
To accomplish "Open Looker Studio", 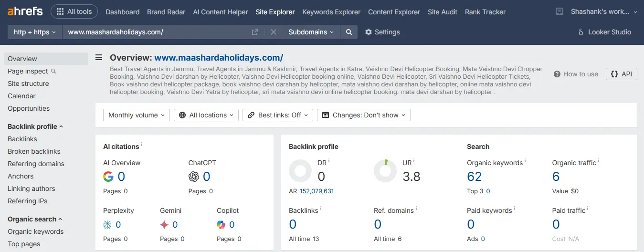I will point(604,32).
